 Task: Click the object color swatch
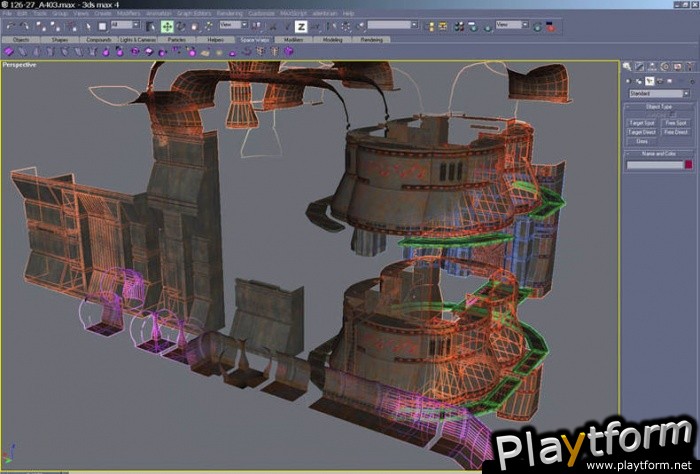click(x=687, y=164)
